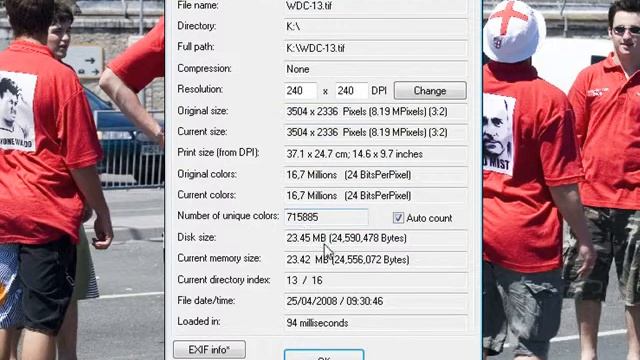Screen dimensions: 640x360
Task: Click the Current colors value 16,7 Millions
Action: point(376,196)
